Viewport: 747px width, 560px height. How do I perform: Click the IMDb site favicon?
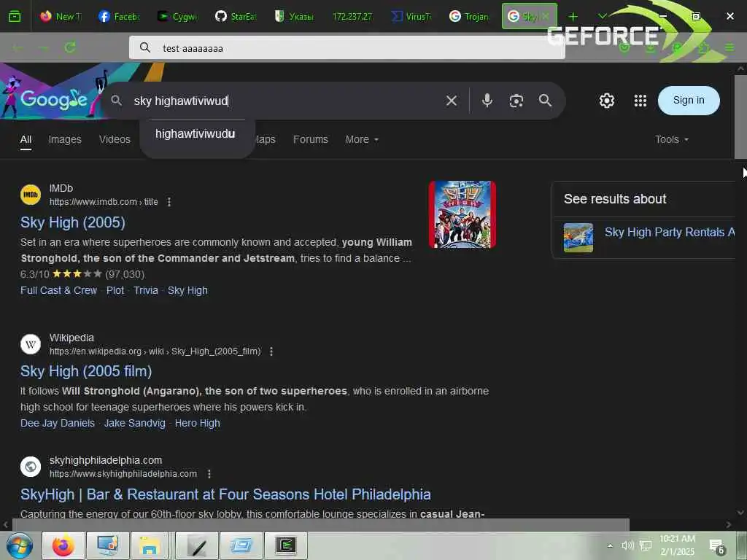click(31, 195)
